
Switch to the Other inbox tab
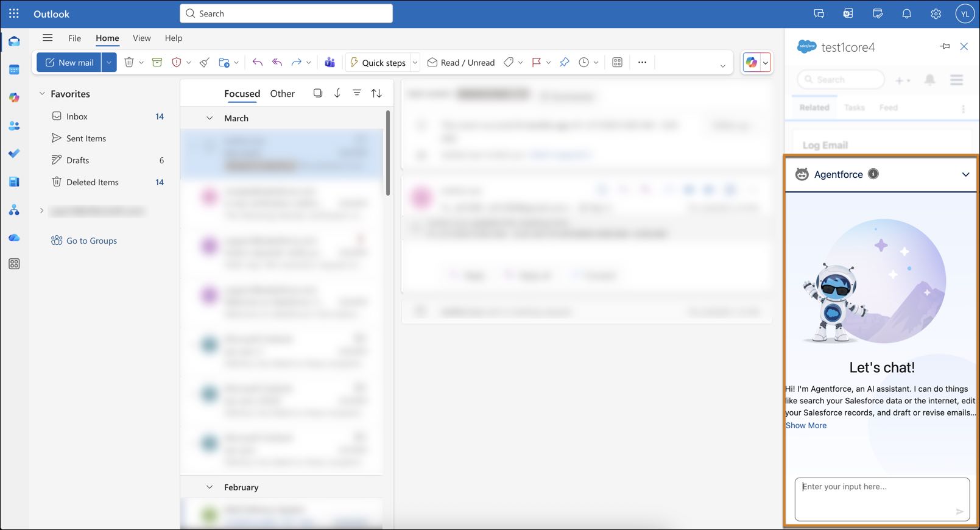click(282, 93)
